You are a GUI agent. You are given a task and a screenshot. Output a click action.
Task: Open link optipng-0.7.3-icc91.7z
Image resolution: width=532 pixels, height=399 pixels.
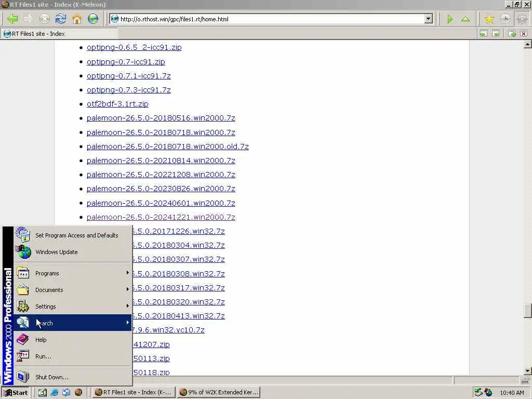[129, 90]
